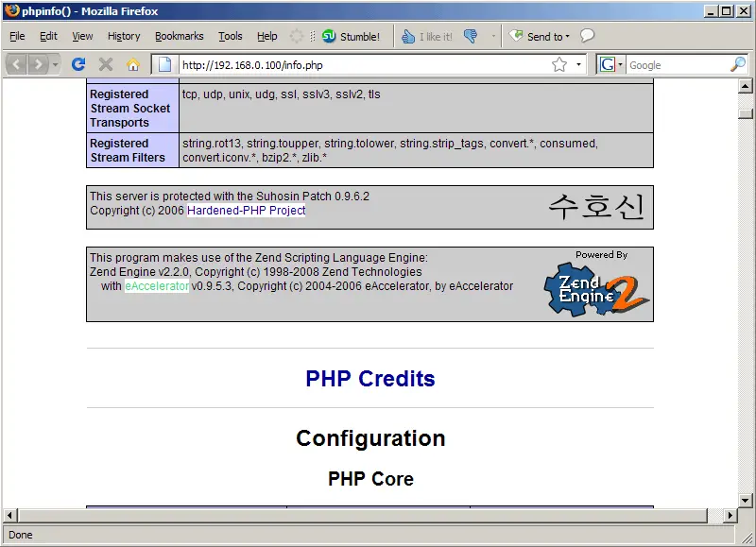Open the Help menu
This screenshot has width=756, height=547.
pos(267,36)
